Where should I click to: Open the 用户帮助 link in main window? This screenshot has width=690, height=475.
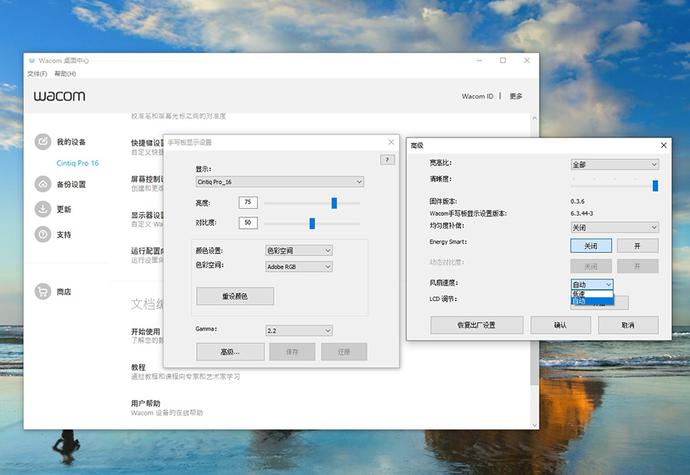point(146,403)
